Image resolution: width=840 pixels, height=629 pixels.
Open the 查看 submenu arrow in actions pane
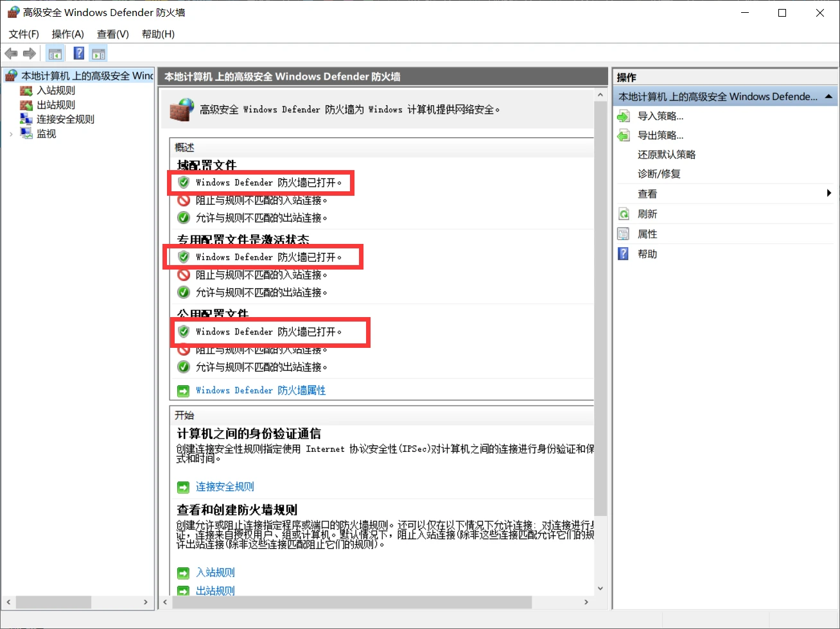click(829, 193)
